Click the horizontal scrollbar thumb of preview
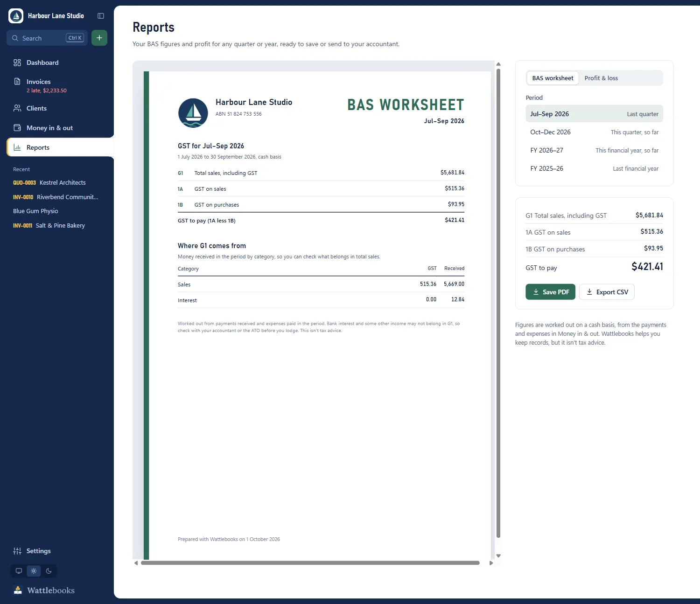Viewport: 700px width, 604px height. tap(310, 563)
